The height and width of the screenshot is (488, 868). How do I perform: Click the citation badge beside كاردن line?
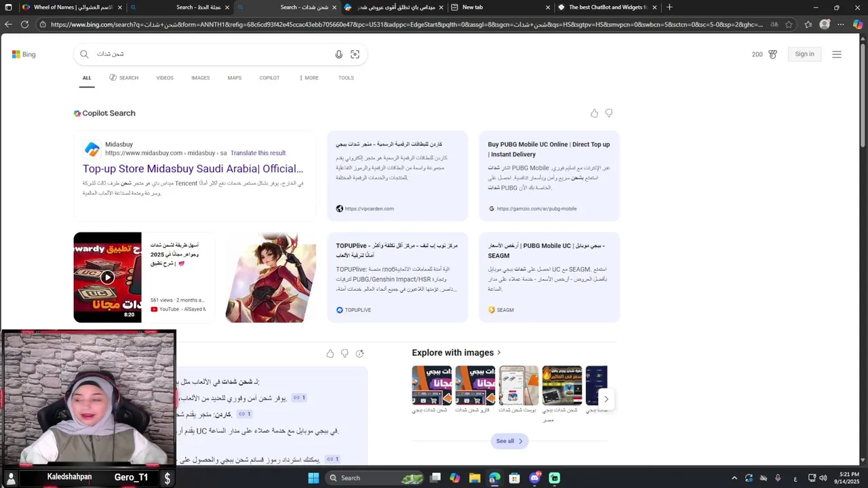(x=245, y=414)
